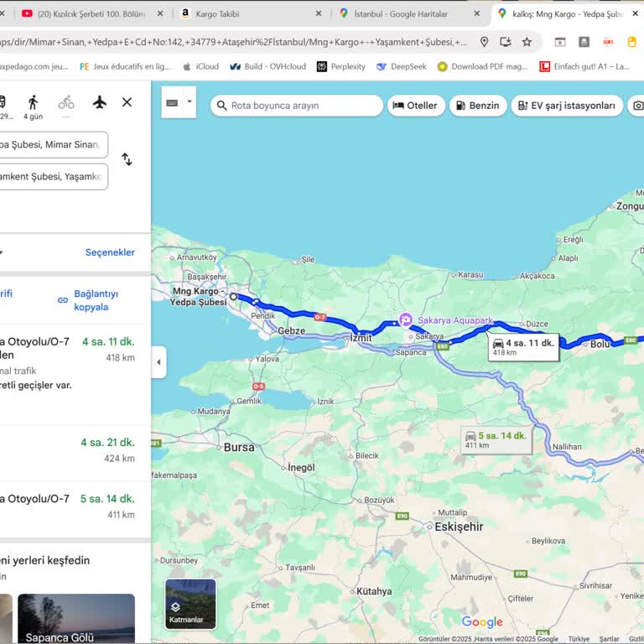Click the Sakarya Aquapark map pin
The height and width of the screenshot is (644, 644).
point(406,320)
